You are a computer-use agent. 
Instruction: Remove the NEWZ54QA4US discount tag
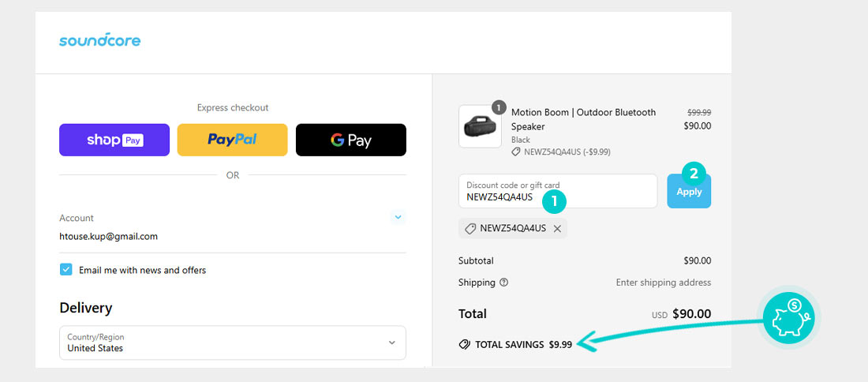tap(557, 229)
